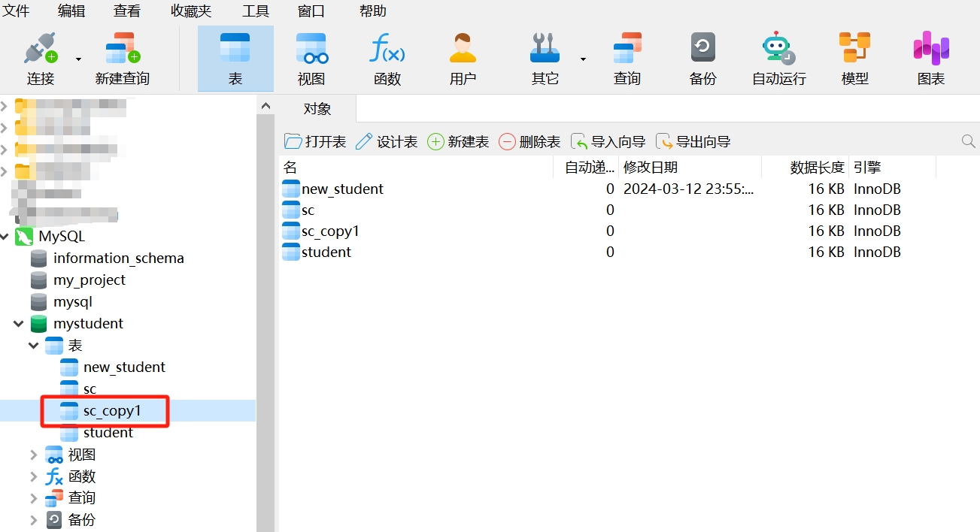Open the 工具 (Tools) menu

pyautogui.click(x=256, y=11)
